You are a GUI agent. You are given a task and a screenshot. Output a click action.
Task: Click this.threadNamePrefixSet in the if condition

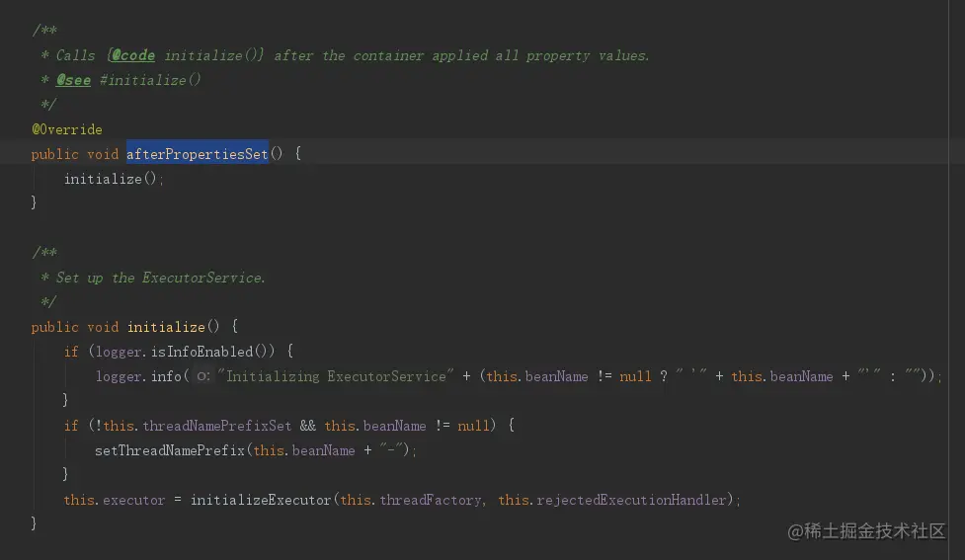coord(197,426)
